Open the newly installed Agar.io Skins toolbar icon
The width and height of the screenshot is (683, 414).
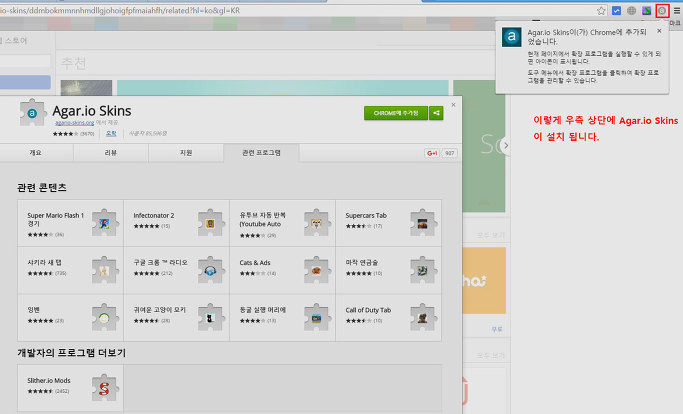coord(662,11)
